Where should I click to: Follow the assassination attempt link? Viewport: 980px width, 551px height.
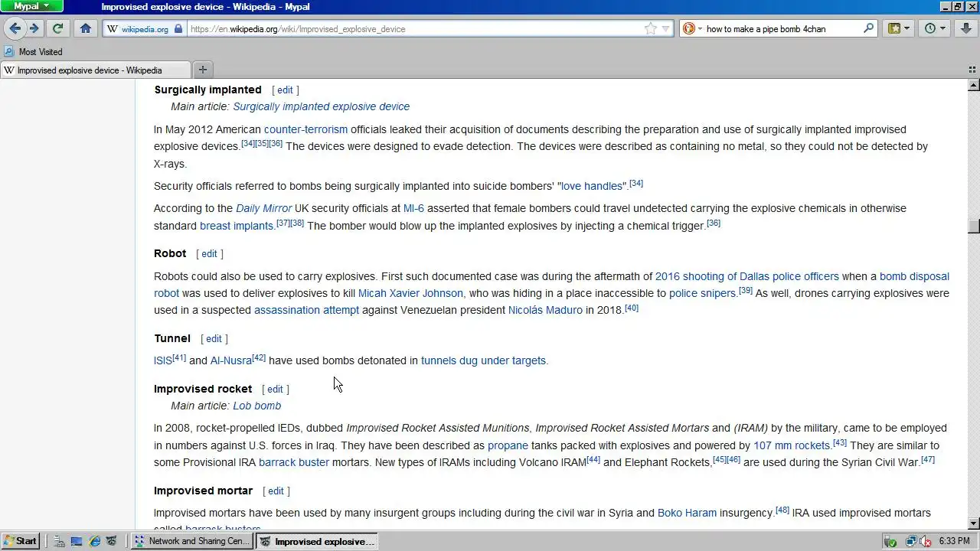306,310
